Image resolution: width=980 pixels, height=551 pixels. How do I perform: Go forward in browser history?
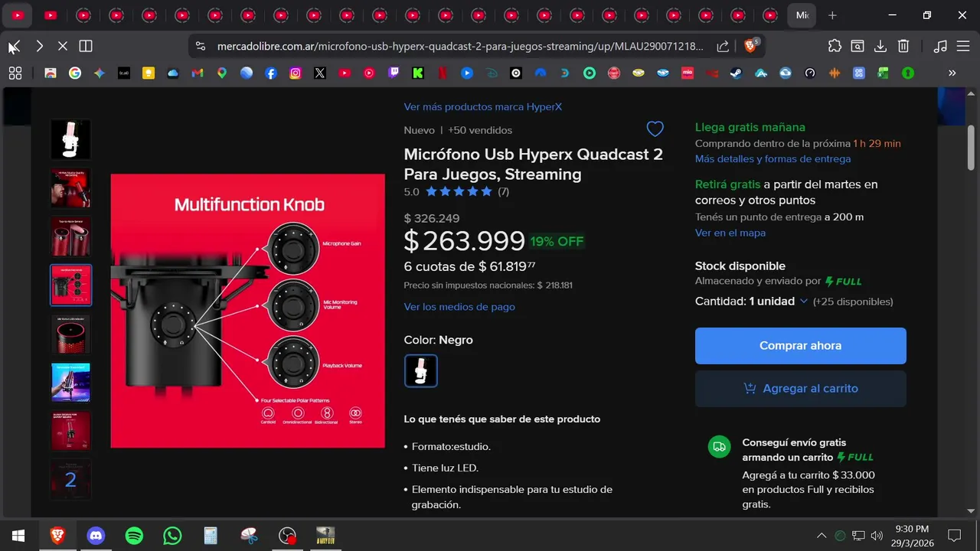coord(39,46)
